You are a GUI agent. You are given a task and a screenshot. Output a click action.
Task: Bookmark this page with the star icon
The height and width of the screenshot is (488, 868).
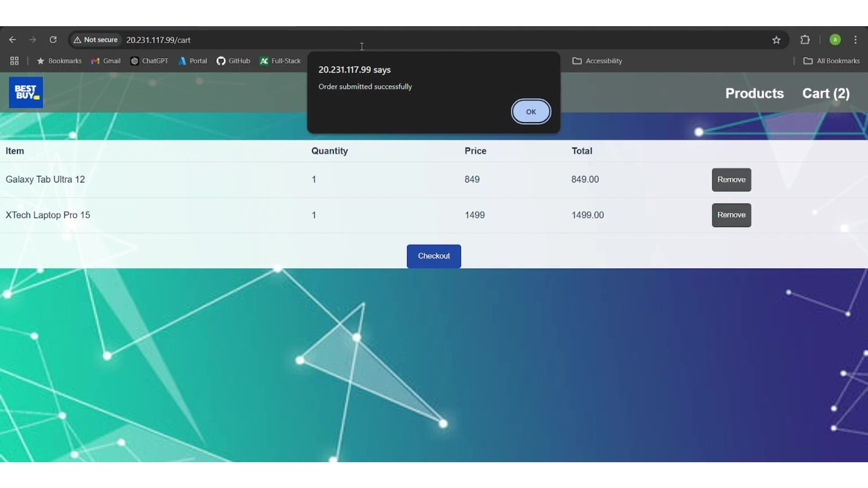tap(776, 40)
